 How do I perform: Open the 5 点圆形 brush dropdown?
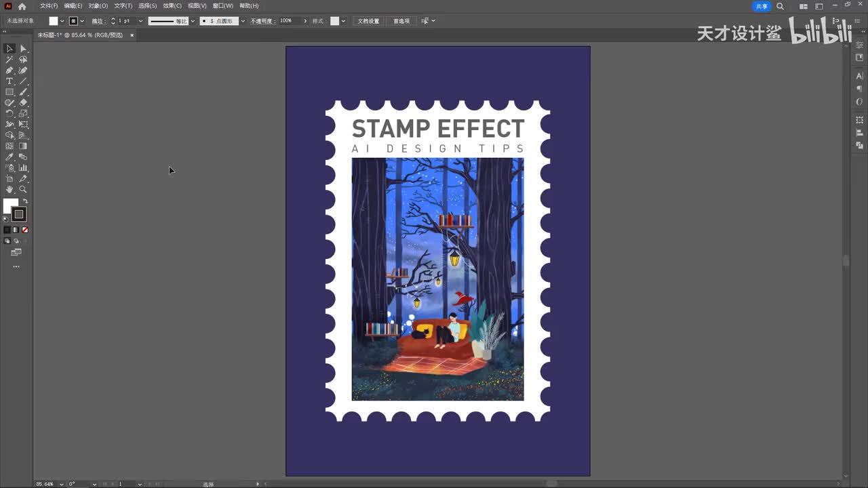243,21
